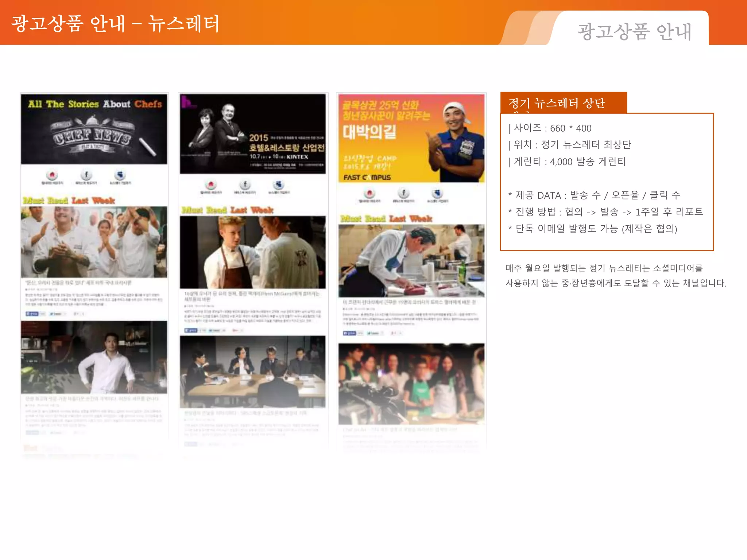The image size is (747, 560).
Task: Click 'Must Read Last Week' heading in right newsletter
Action: 386,218
